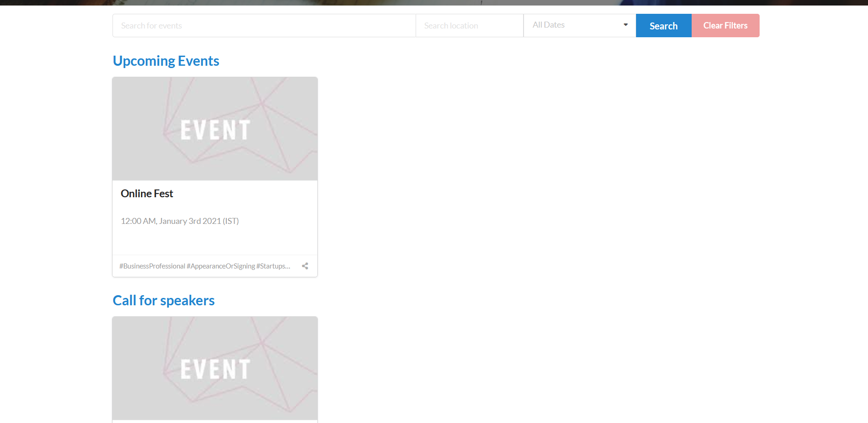Click the share icon on Online Fest card

point(305,266)
